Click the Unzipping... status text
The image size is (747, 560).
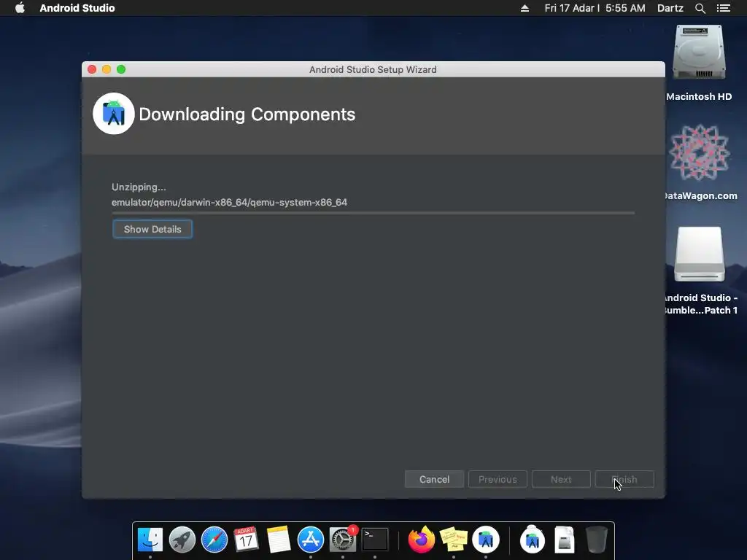pos(139,187)
